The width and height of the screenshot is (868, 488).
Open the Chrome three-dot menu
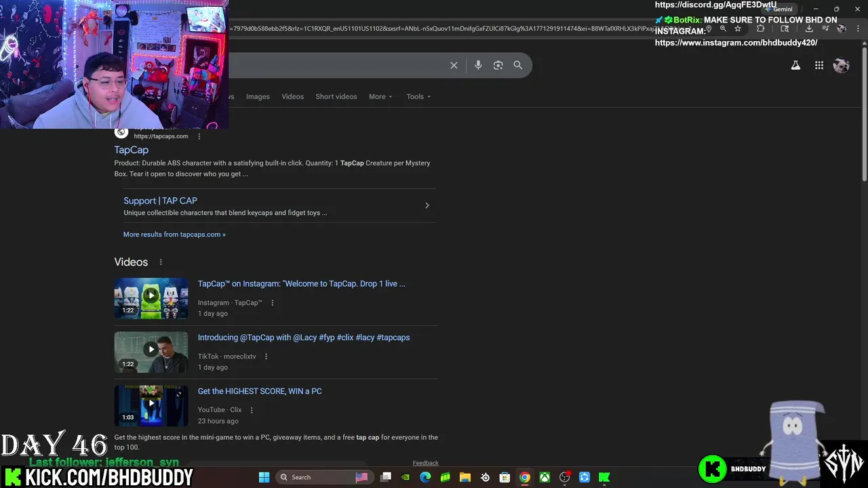(x=858, y=28)
